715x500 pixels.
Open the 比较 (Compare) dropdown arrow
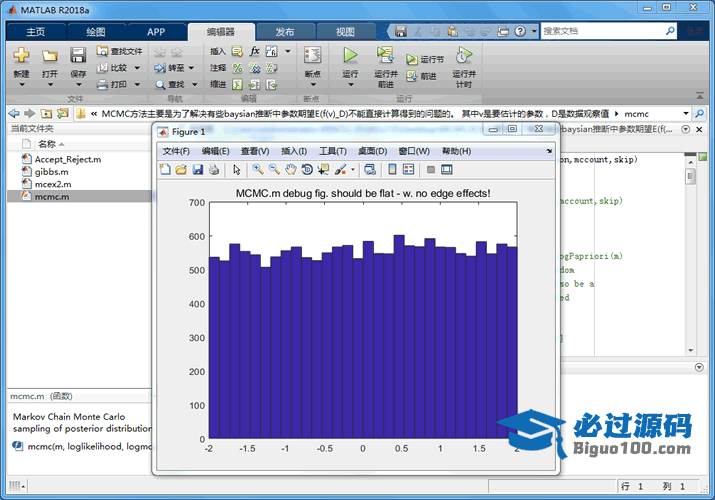[x=137, y=68]
